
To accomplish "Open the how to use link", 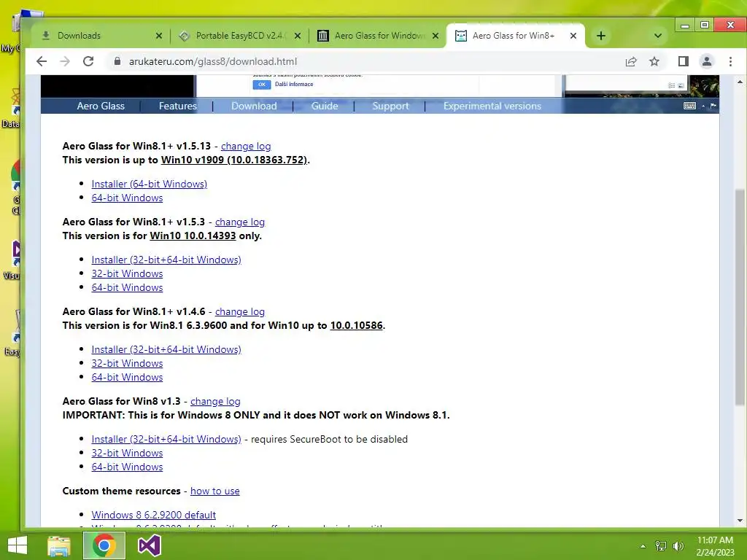I will [x=215, y=491].
